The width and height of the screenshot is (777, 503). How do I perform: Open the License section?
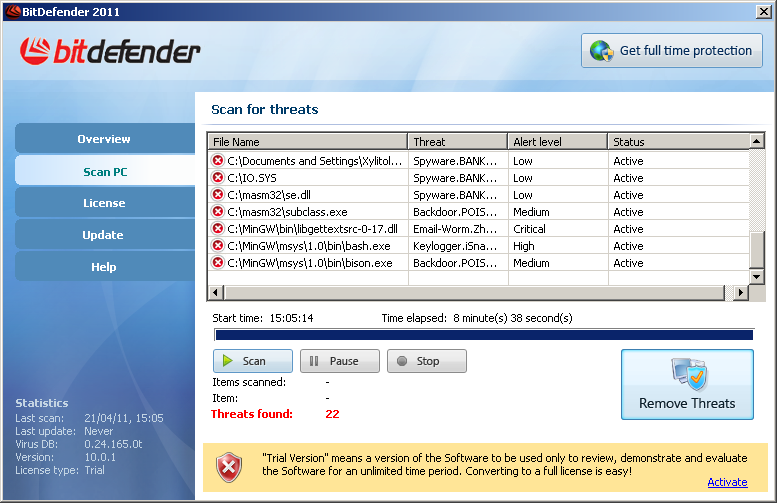[105, 203]
